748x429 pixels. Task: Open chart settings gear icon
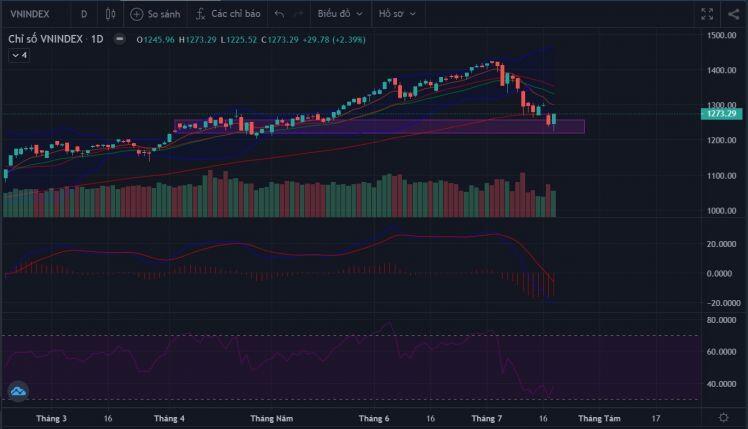pos(724,418)
